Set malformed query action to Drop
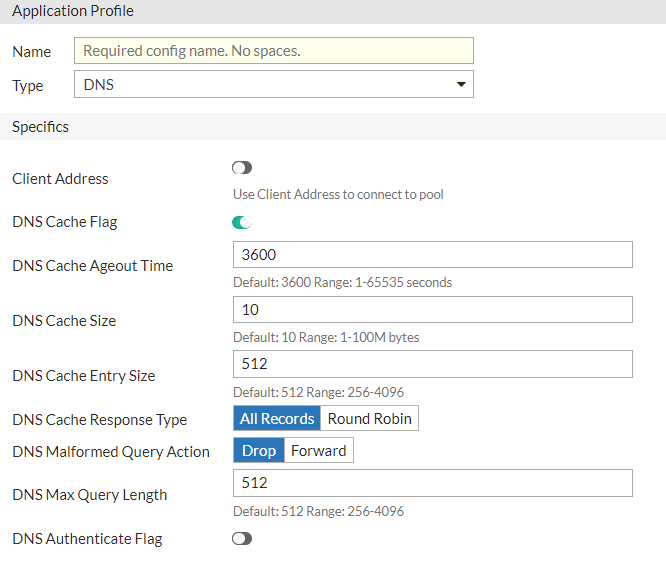The width and height of the screenshot is (666, 561). [x=259, y=451]
